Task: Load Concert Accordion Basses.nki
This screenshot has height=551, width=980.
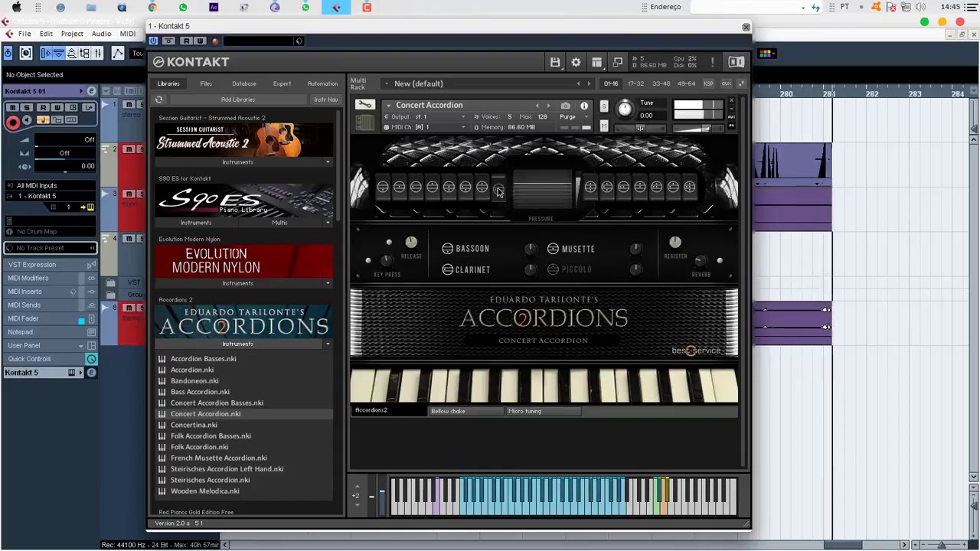Action: 217,403
